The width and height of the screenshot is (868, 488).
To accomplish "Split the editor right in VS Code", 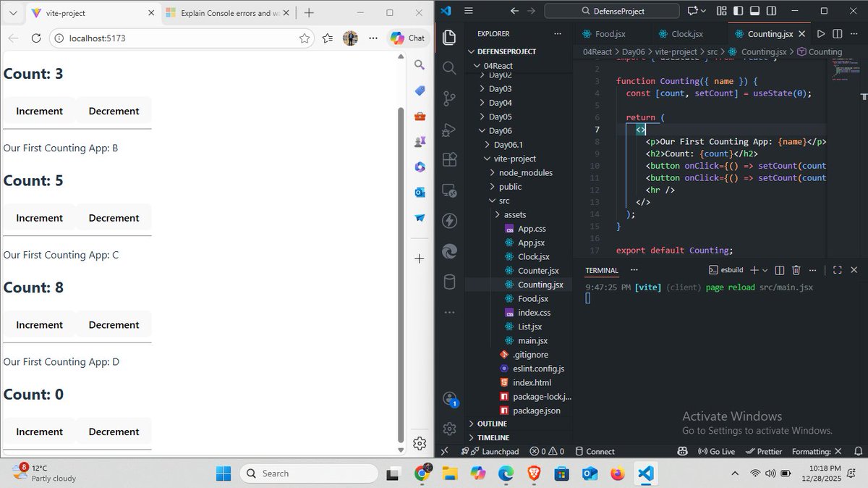I will click(x=837, y=34).
